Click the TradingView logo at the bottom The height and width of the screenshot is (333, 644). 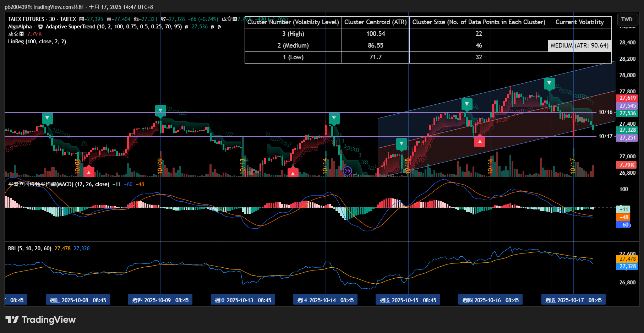[40, 320]
